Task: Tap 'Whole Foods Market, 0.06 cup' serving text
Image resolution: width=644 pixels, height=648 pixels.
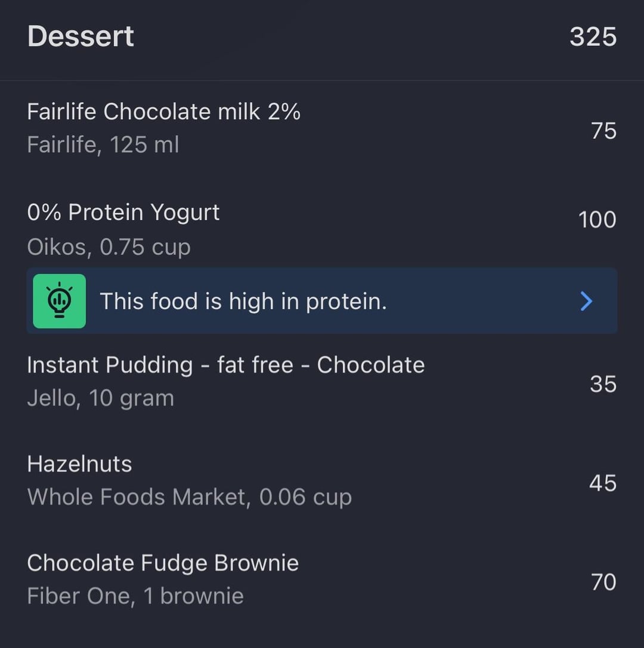Action: tap(190, 497)
